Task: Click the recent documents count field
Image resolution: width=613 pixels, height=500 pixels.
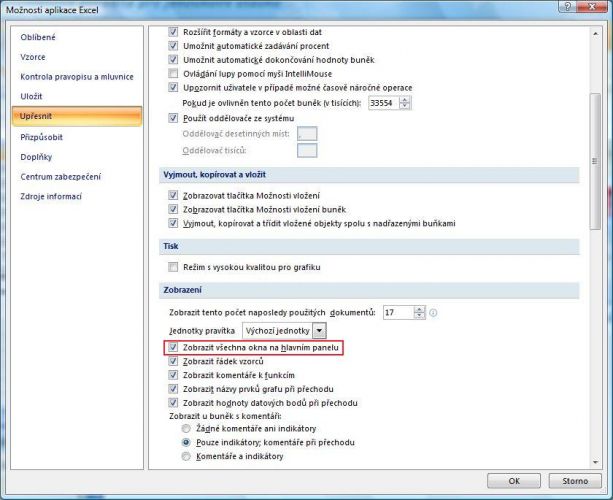Action: point(398,312)
